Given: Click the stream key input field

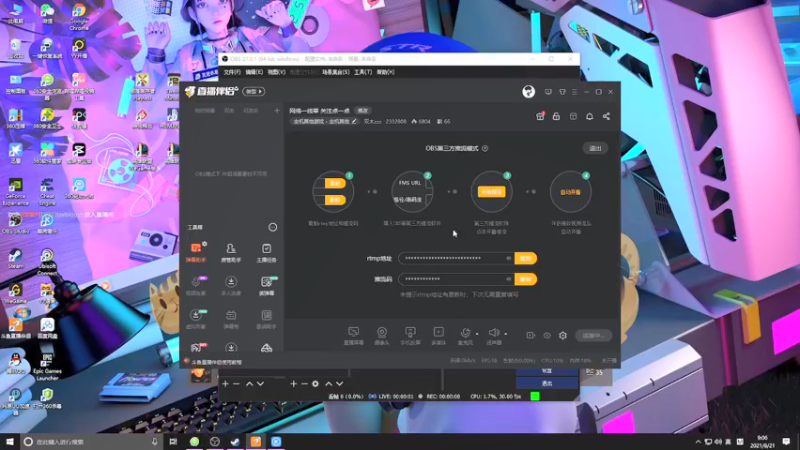Looking at the screenshot, I should click(x=456, y=279).
